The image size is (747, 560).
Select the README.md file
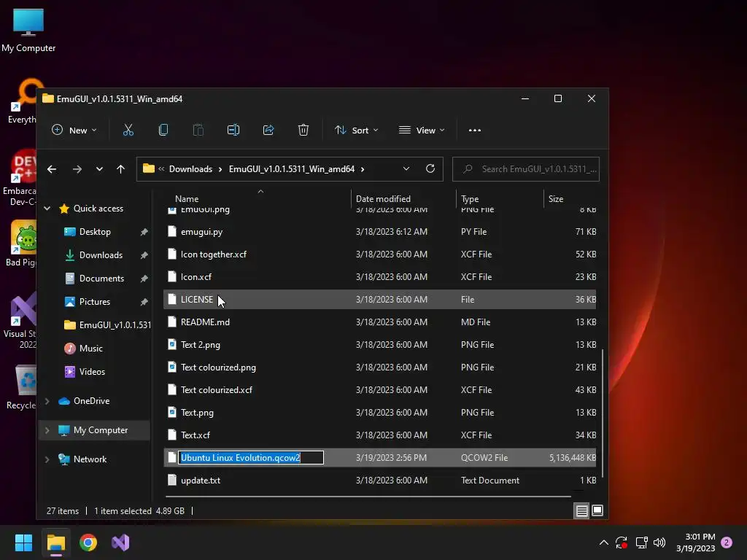(x=379, y=322)
